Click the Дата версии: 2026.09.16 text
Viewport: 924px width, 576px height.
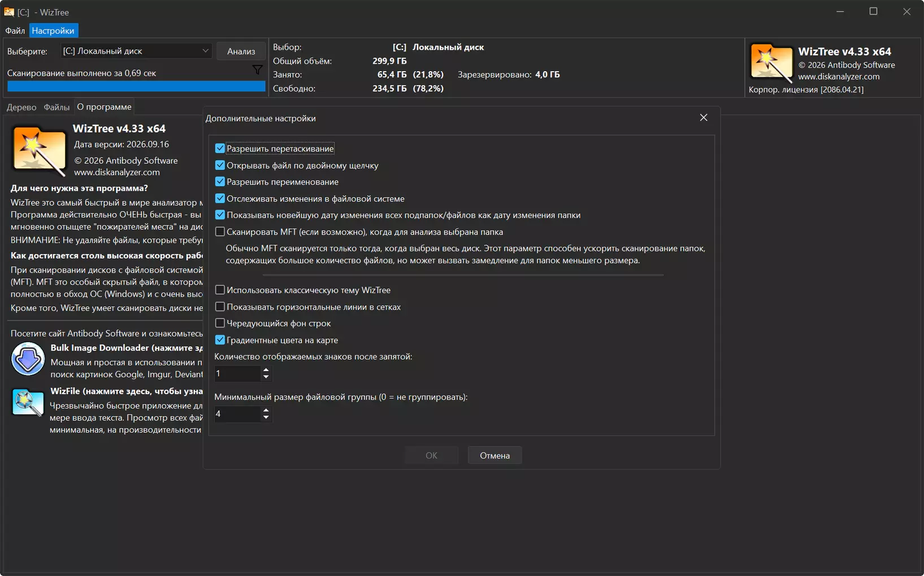point(122,144)
